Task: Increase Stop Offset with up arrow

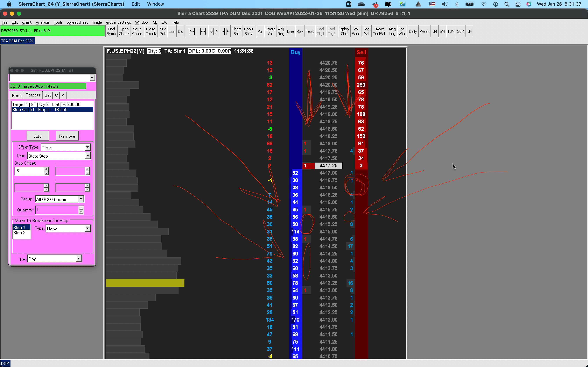Action: click(46, 169)
